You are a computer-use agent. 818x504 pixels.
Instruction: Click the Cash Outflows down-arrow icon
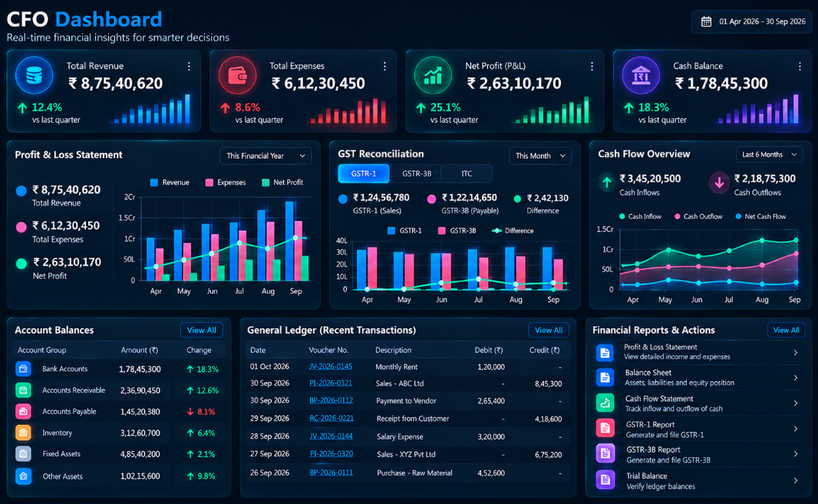coord(719,183)
